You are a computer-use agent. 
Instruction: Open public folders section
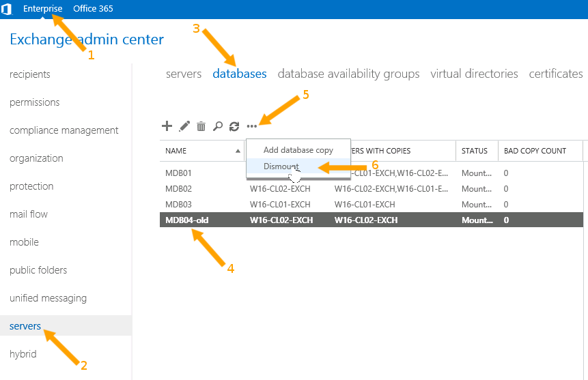pyautogui.click(x=38, y=270)
